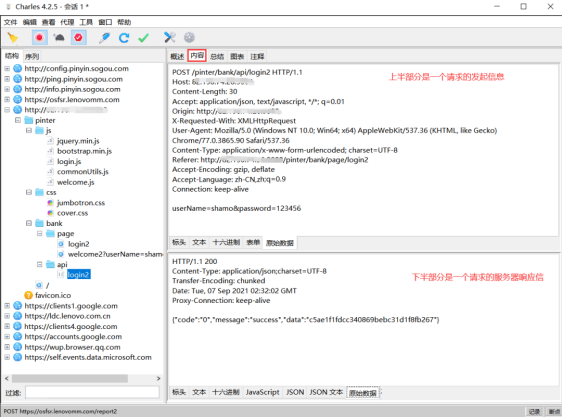This screenshot has height=417, width=562.
Task: Select jquery.min.js file
Action: point(78,141)
